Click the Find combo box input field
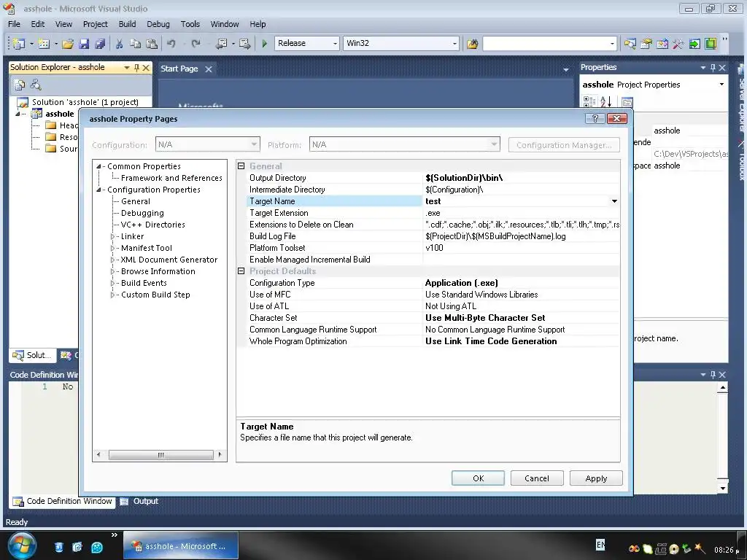This screenshot has height=560, width=747. [x=546, y=44]
